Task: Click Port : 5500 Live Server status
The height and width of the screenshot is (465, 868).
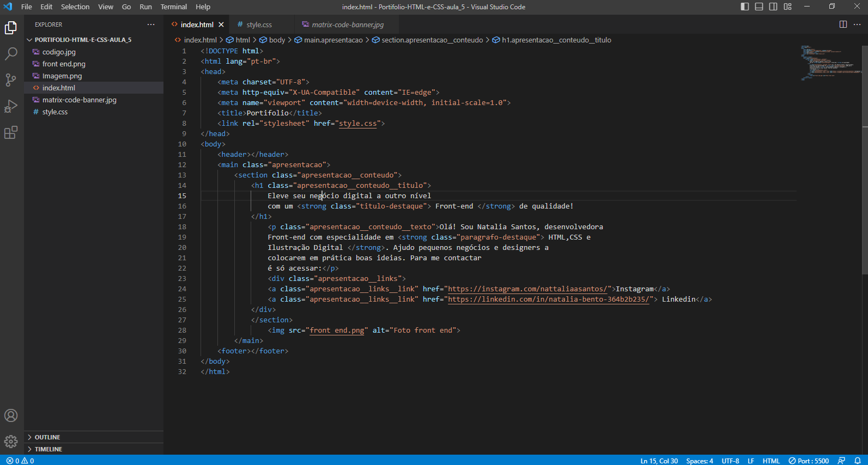Action: click(809, 461)
